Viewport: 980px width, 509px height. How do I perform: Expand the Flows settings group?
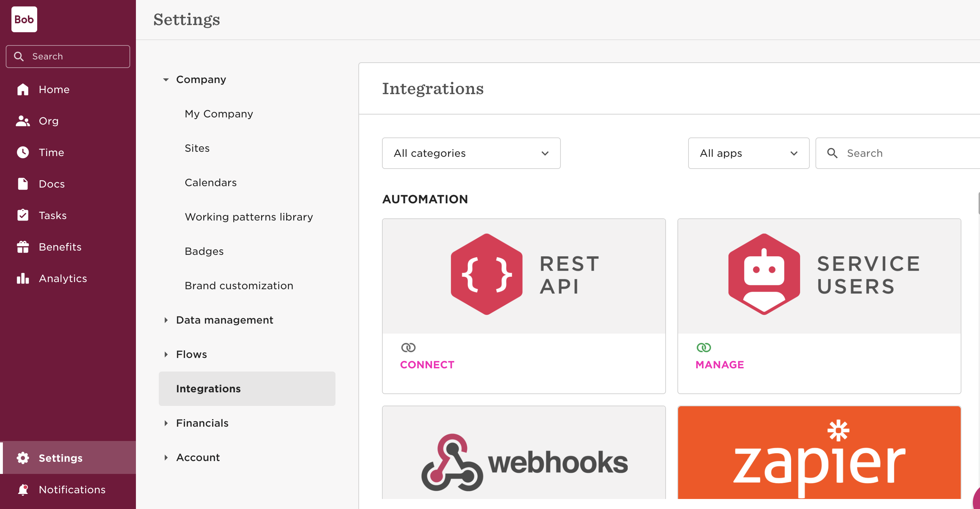pos(166,354)
